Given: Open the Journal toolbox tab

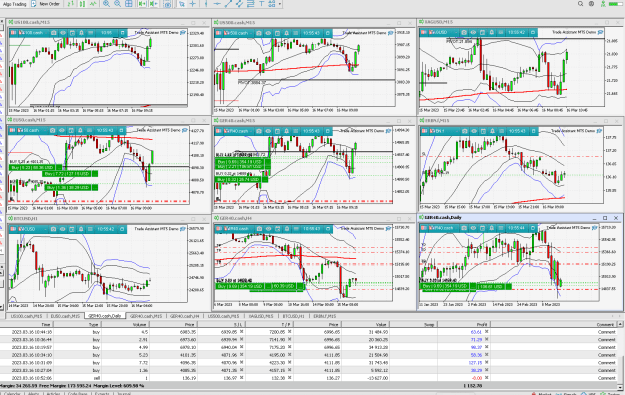Looking at the screenshot, I should [124, 393].
